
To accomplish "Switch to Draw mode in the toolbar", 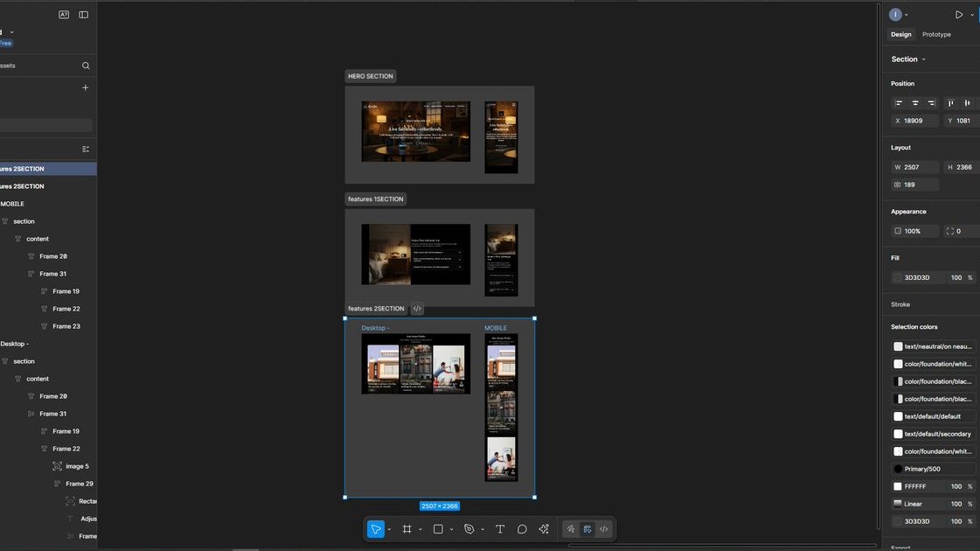I will coord(571,529).
